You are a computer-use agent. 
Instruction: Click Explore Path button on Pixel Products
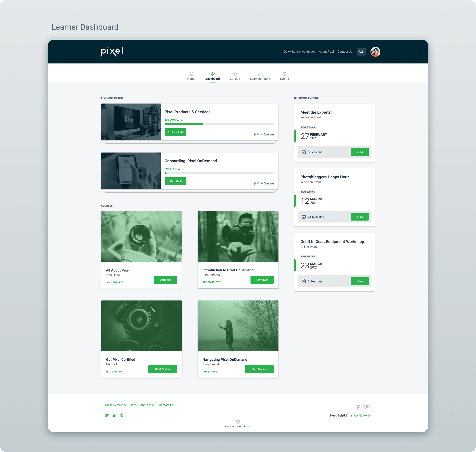(175, 132)
